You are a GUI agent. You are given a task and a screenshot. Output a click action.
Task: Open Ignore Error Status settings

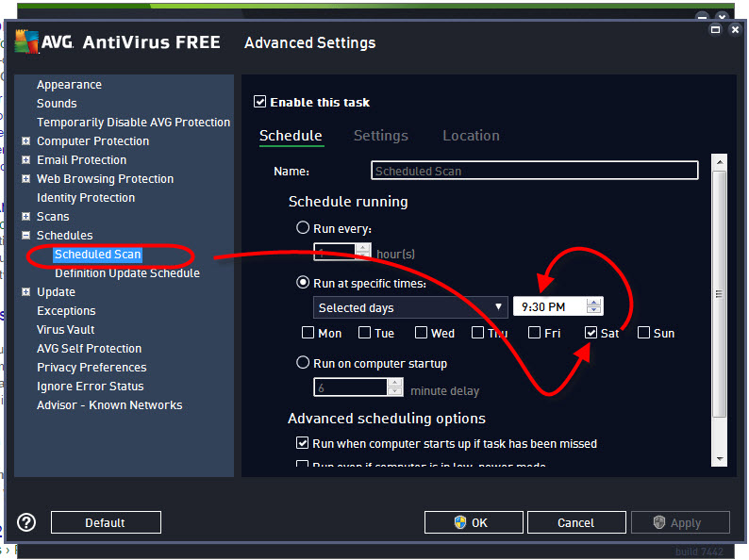[x=91, y=387]
